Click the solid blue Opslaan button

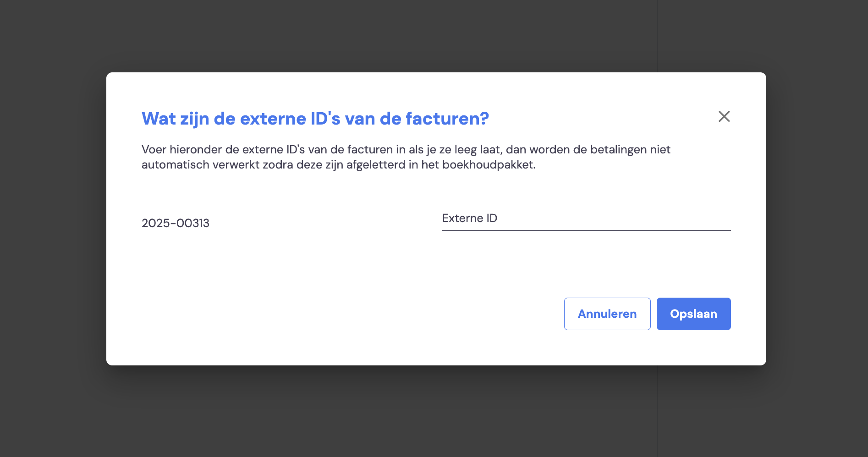pyautogui.click(x=693, y=314)
